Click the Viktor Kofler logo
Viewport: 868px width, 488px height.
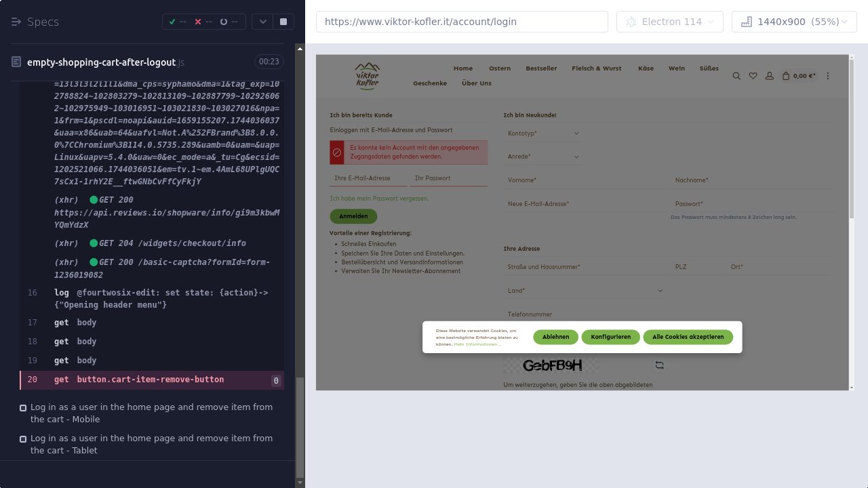[367, 76]
